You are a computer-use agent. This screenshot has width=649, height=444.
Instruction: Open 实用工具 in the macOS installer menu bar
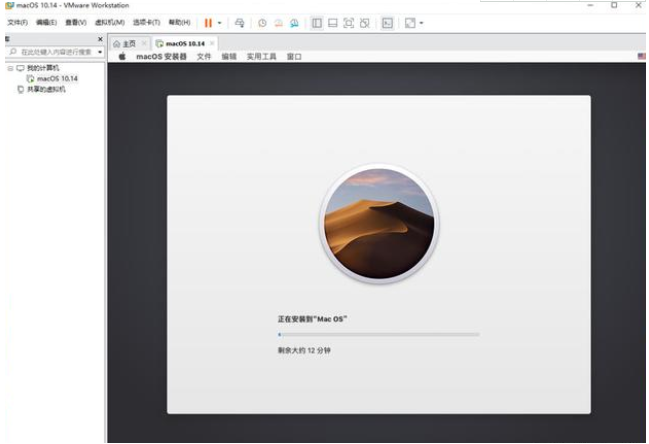click(x=261, y=57)
